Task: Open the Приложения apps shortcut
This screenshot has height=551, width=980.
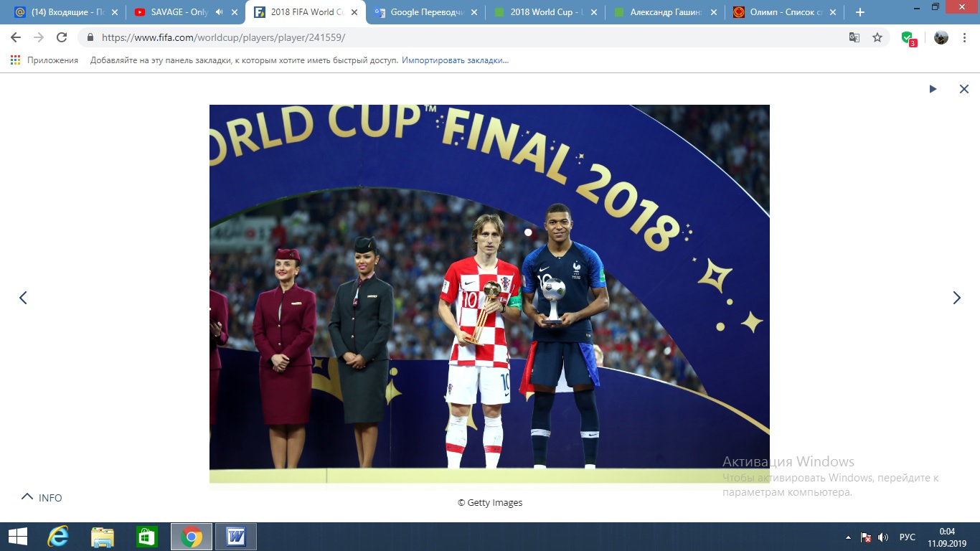Action: [44, 60]
